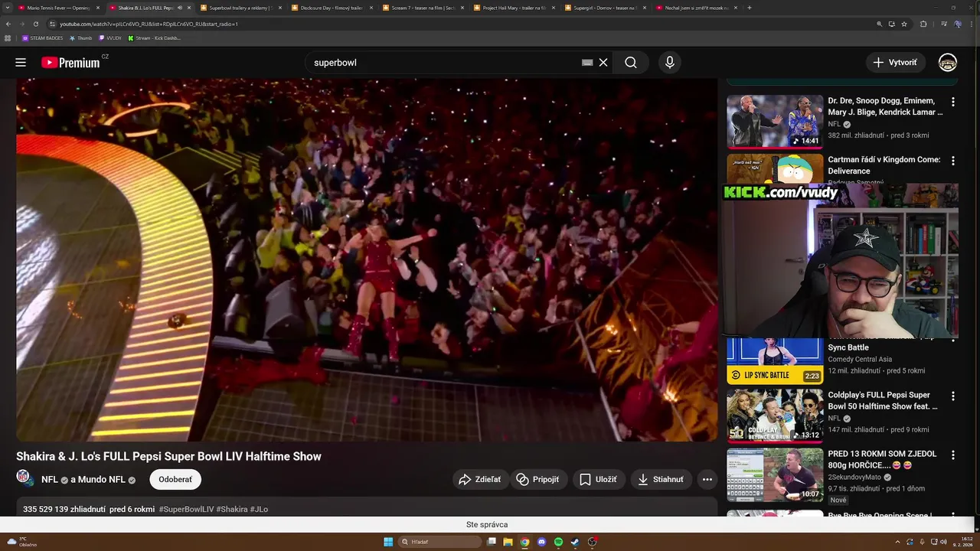This screenshot has height=551, width=980.
Task: Switch to Mario Tennis Fever browser tab
Action: (59, 8)
